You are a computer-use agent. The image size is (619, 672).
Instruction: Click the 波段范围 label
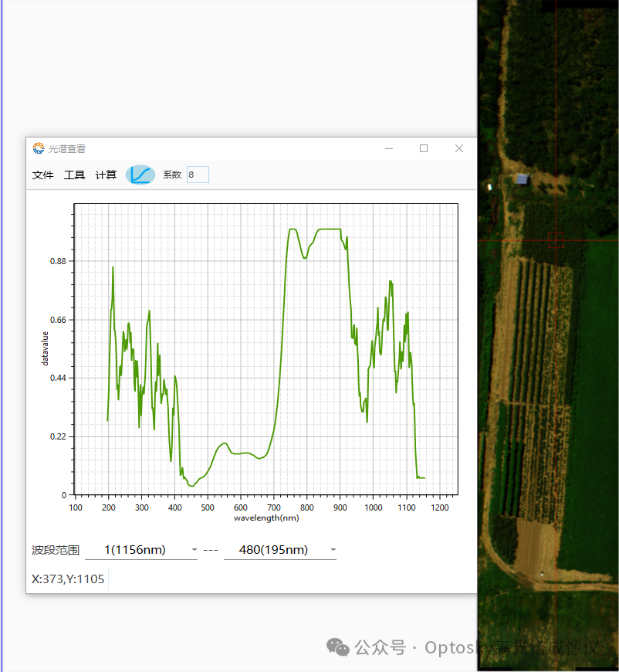[x=56, y=550]
